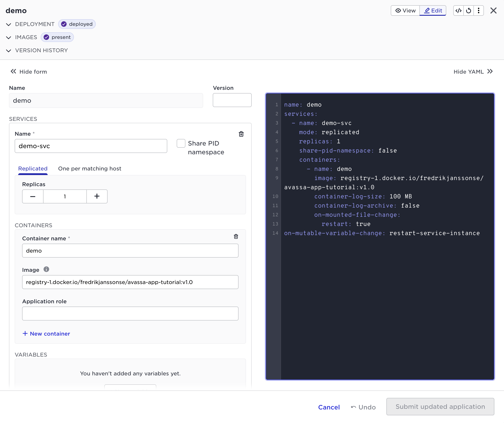
Task: Delete the demo-svc service trash icon
Action: 241,134
